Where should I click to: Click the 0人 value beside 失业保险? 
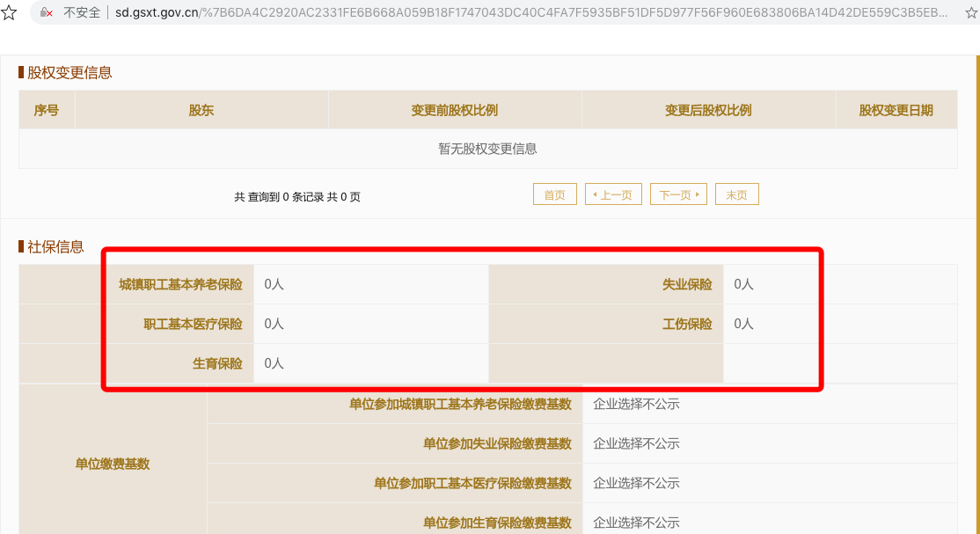(743, 284)
